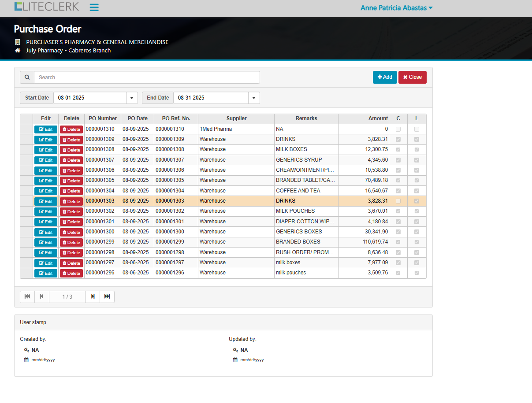Image resolution: width=532 pixels, height=403 pixels.
Task: Sort by the Amount column header
Action: coord(363,118)
